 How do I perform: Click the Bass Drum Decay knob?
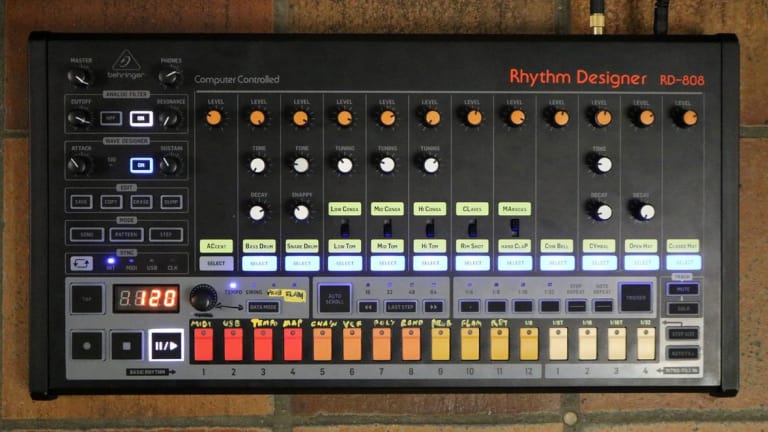click(x=257, y=212)
